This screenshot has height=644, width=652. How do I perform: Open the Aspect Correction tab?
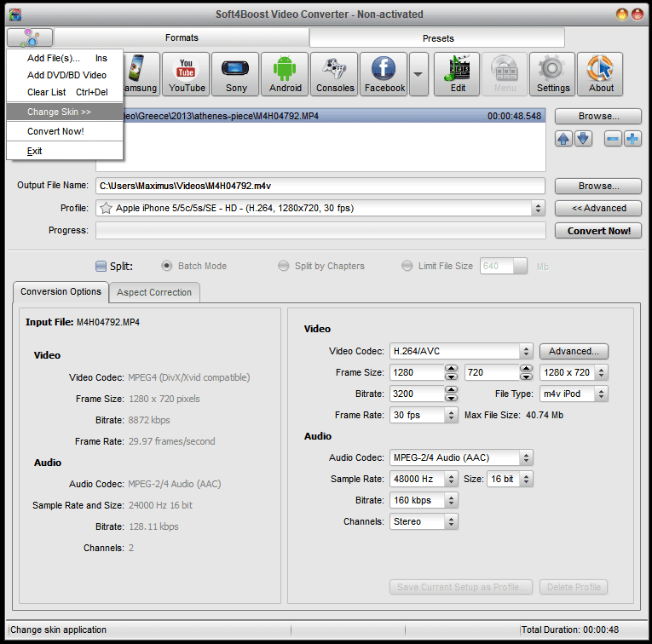click(154, 292)
